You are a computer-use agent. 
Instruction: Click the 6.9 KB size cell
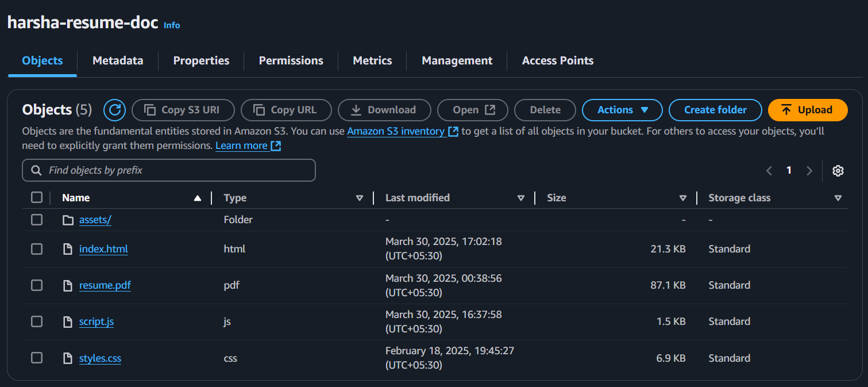click(x=671, y=358)
